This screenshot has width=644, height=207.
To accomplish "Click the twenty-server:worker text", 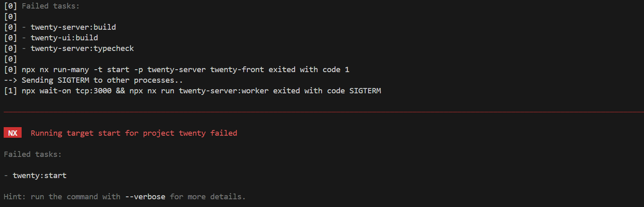I will click(x=224, y=91).
